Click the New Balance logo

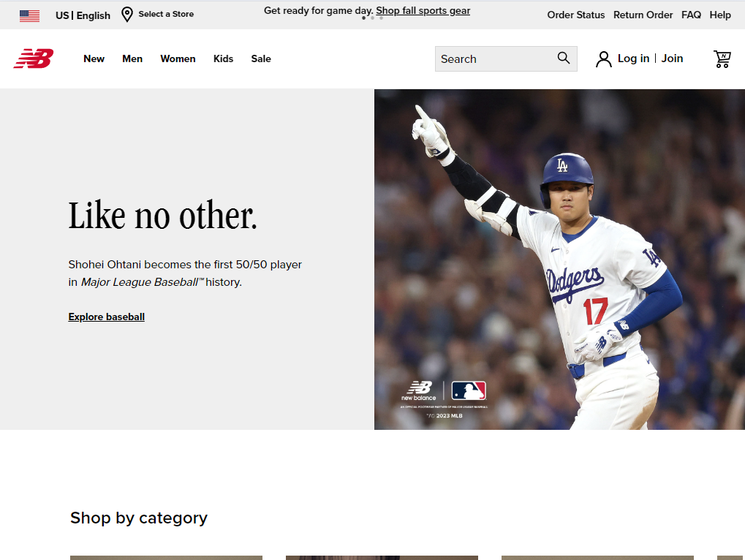tap(33, 58)
